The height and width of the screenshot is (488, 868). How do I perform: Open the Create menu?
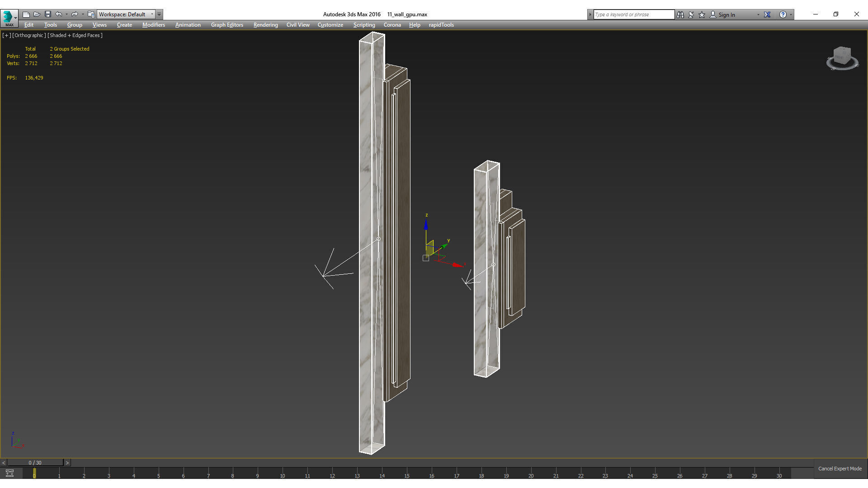124,25
